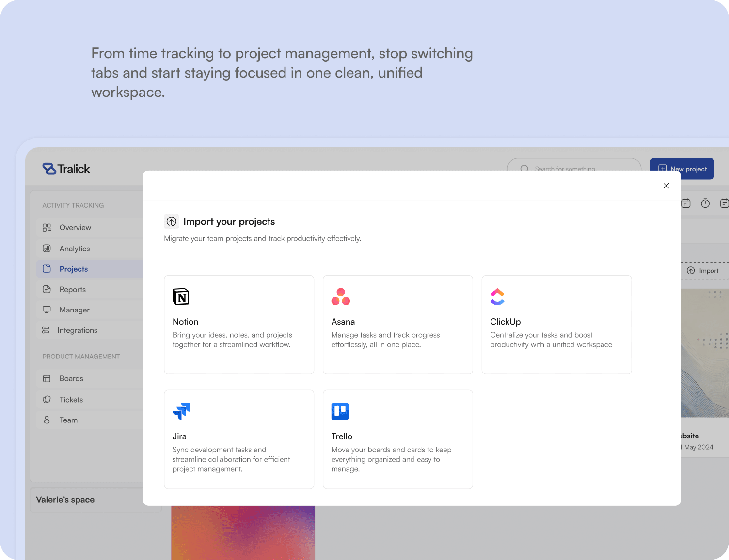Switch to the Projects section

click(x=73, y=269)
